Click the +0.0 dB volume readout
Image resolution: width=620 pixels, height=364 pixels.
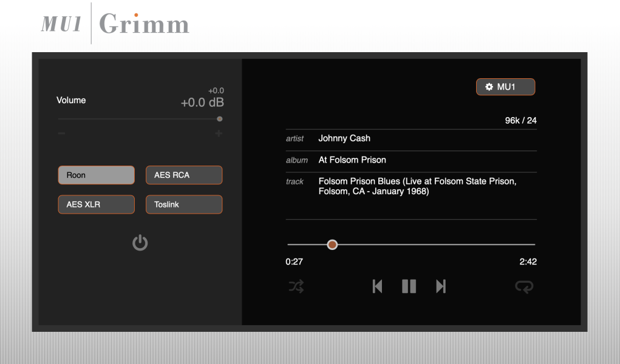(x=202, y=103)
